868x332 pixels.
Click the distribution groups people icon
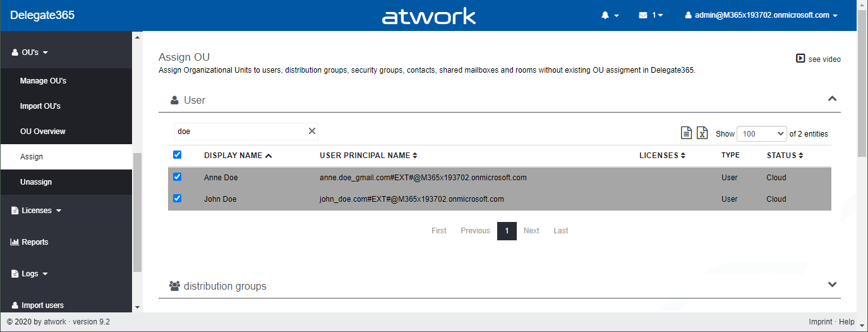pos(175,286)
